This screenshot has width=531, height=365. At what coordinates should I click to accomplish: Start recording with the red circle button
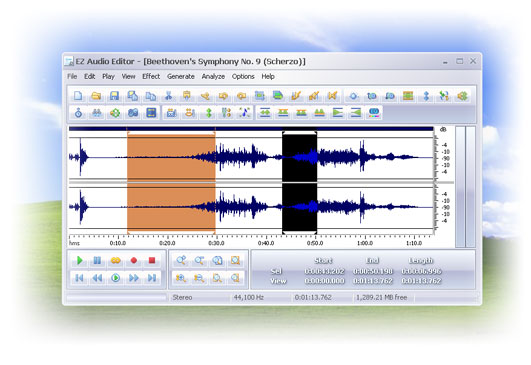click(x=134, y=260)
